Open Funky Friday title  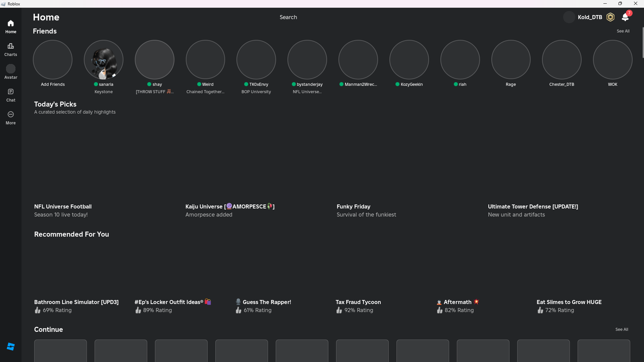click(x=353, y=206)
